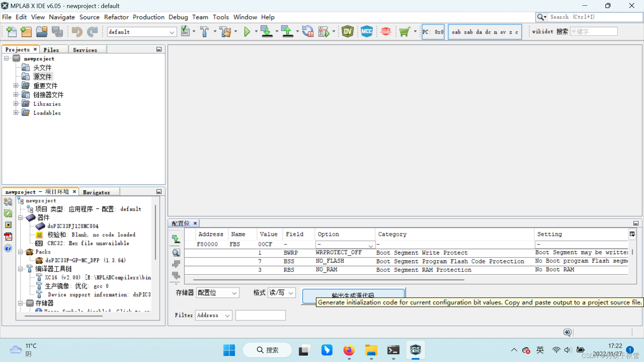Open the Debug menu
644x362 pixels.
[178, 17]
